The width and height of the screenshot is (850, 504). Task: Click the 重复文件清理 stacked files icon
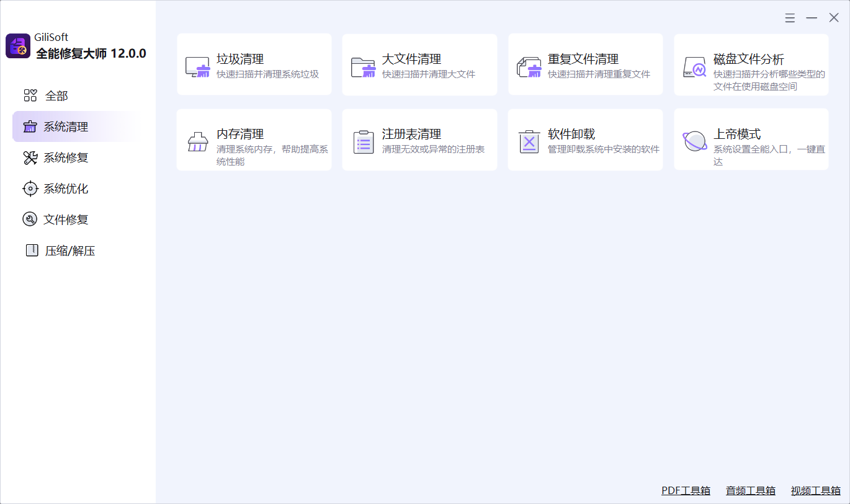[x=529, y=67]
